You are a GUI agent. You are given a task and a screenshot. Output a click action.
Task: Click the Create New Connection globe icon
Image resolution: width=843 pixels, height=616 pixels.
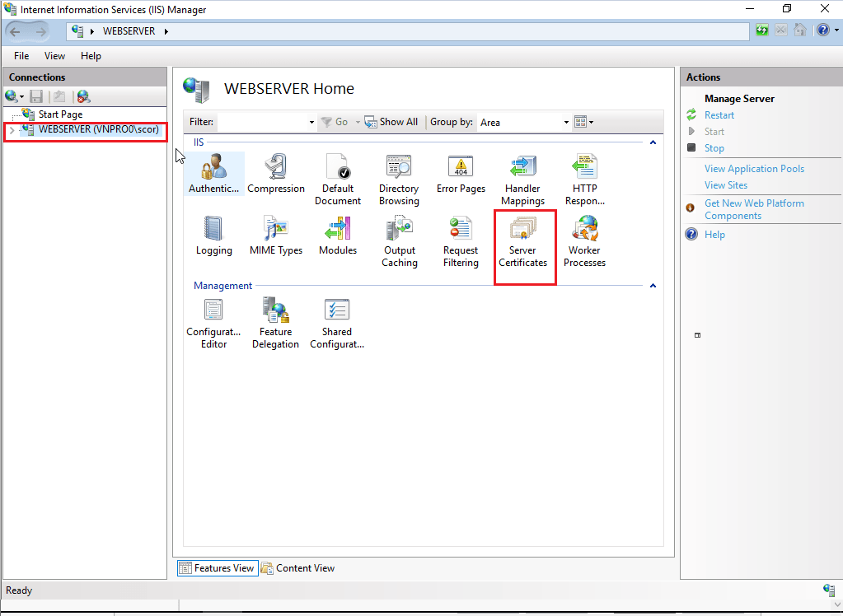pyautogui.click(x=11, y=96)
